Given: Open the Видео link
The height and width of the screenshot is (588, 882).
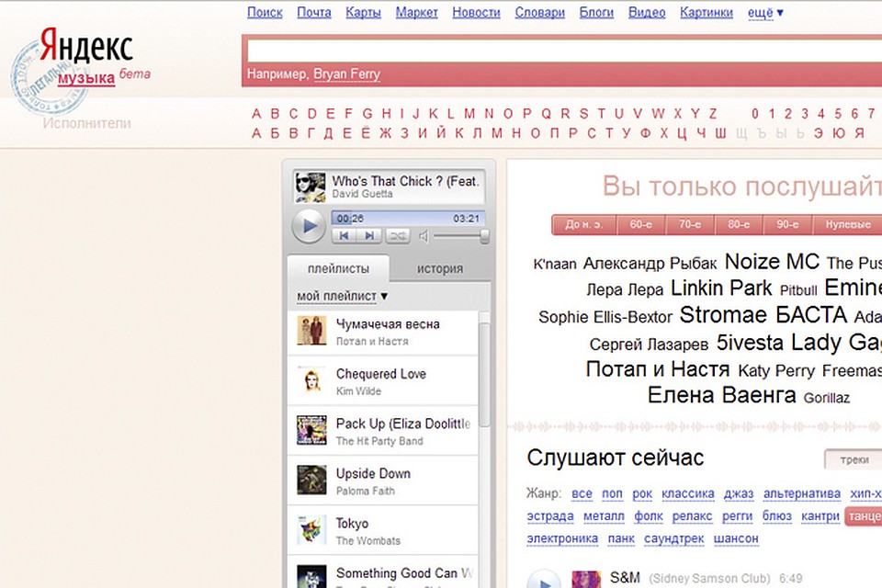Looking at the screenshot, I should coord(647,12).
